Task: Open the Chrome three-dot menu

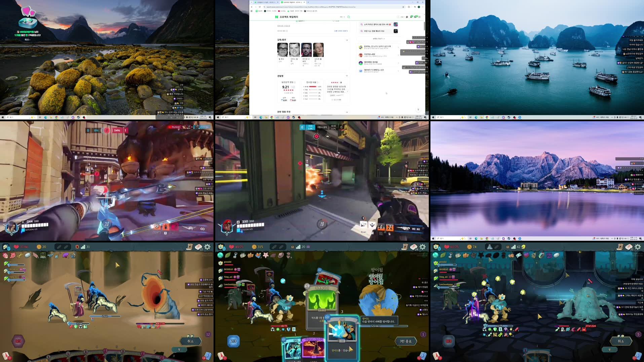Action: (x=423, y=7)
